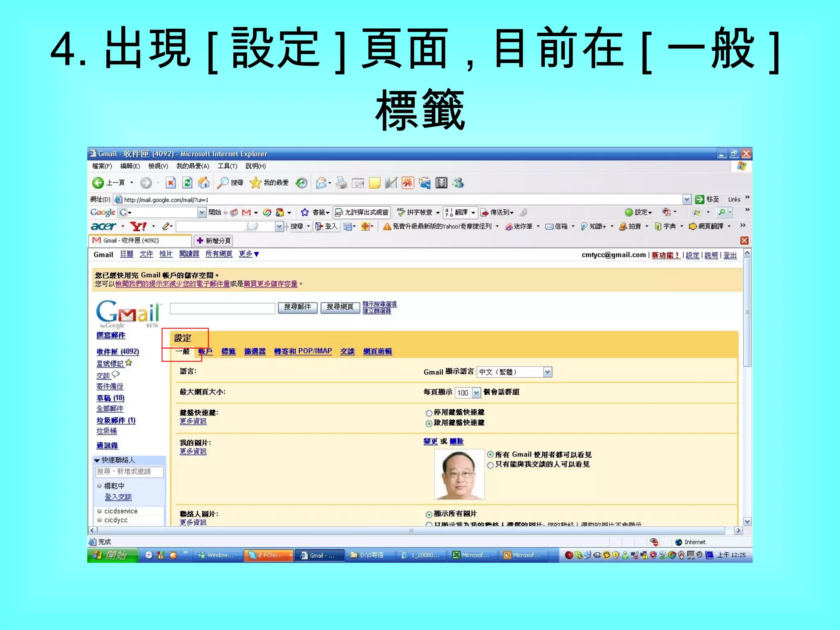Click the IE Back arrow button
840x630 pixels.
pos(98,183)
